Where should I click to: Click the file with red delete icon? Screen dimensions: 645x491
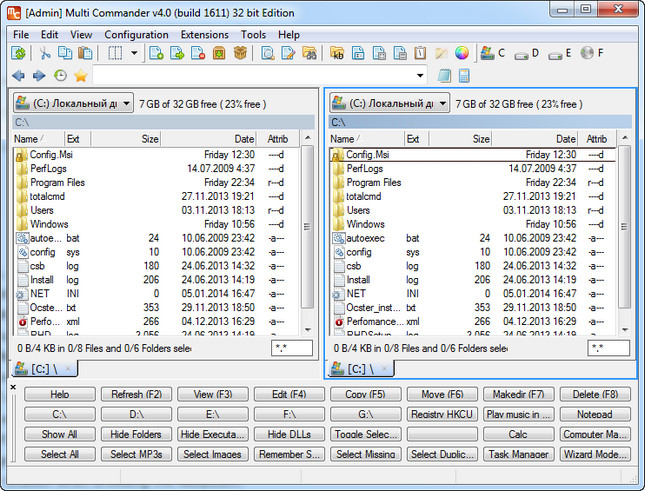(x=198, y=53)
